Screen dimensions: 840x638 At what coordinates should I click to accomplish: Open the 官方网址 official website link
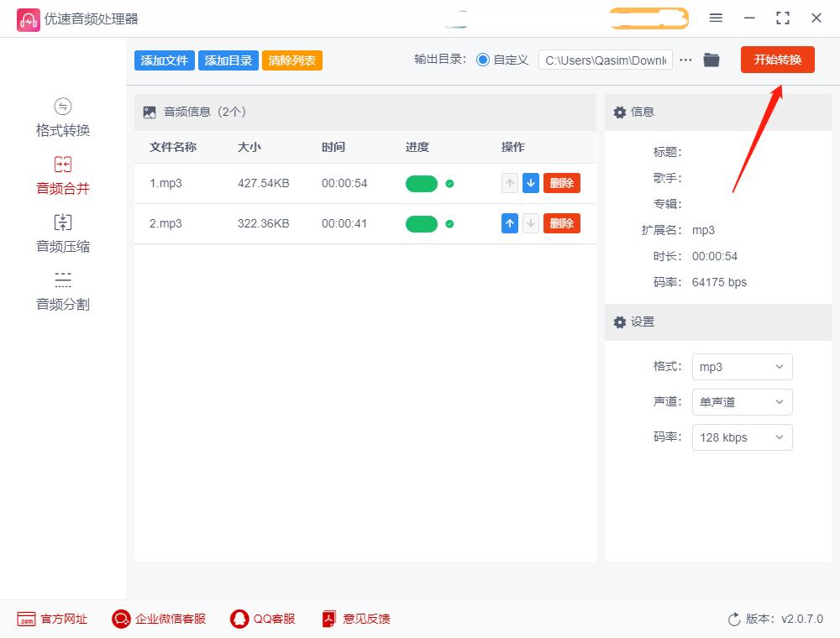click(52, 620)
